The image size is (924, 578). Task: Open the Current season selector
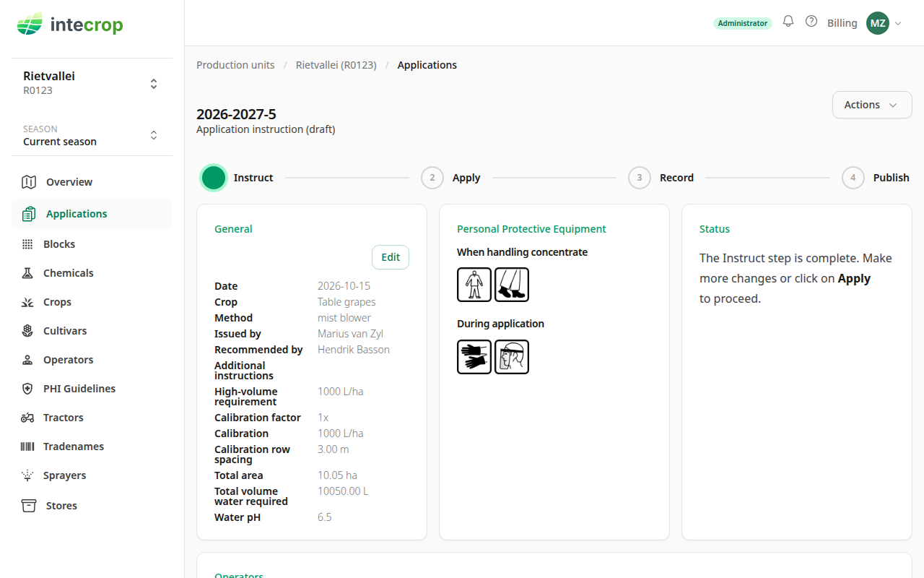(x=92, y=135)
